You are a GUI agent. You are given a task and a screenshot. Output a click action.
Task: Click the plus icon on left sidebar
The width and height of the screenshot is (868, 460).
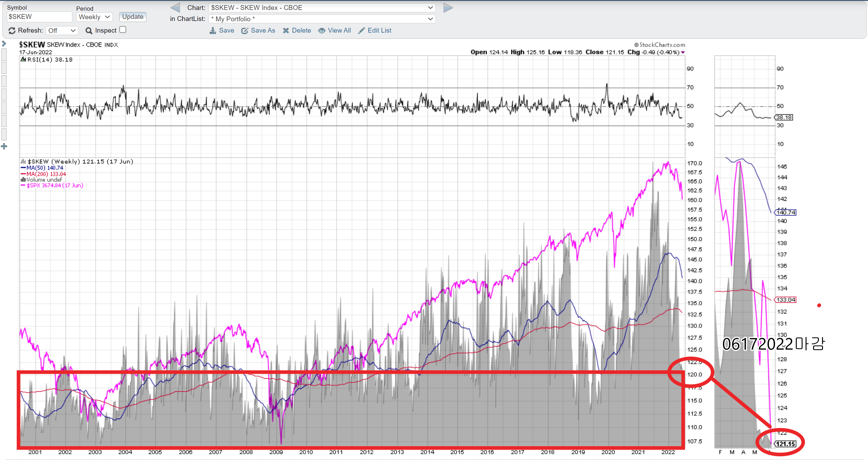4,147
